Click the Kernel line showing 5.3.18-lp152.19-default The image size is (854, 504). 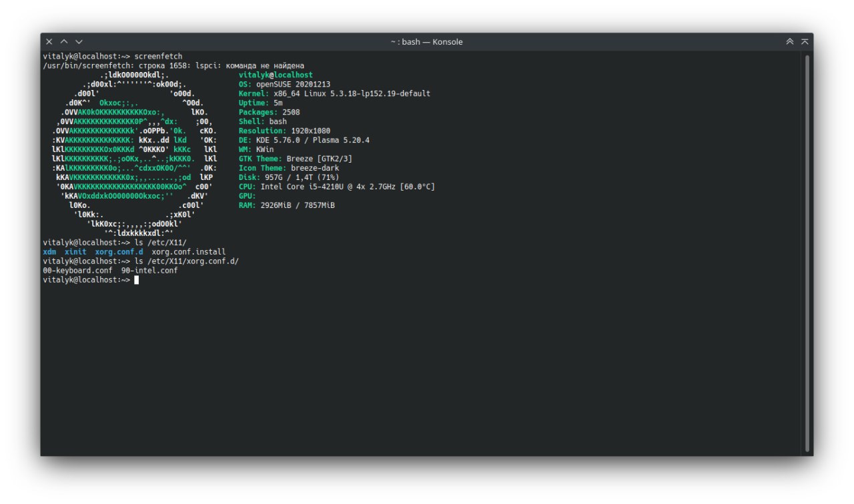(334, 93)
